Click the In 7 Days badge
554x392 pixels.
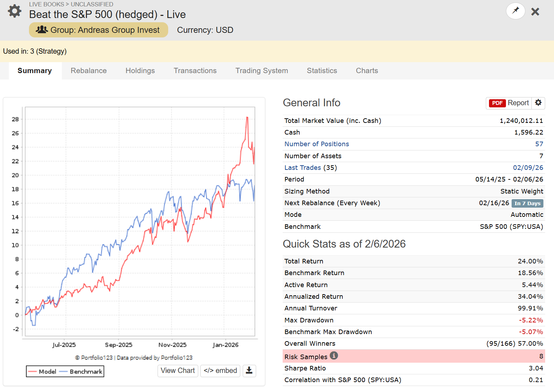(x=527, y=203)
